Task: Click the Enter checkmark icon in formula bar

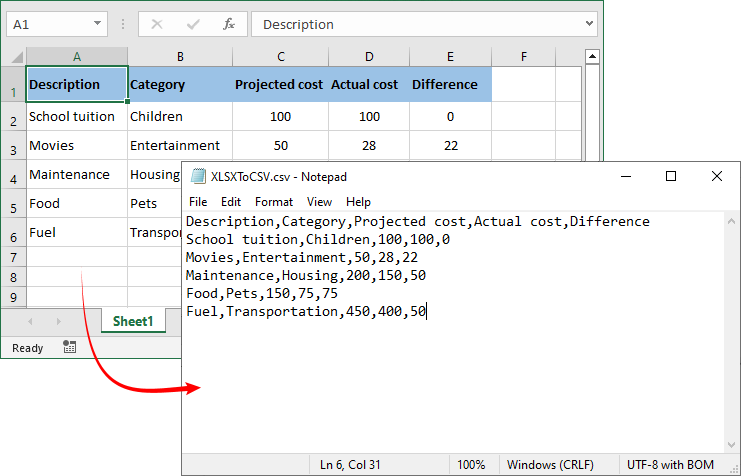Action: click(x=193, y=24)
